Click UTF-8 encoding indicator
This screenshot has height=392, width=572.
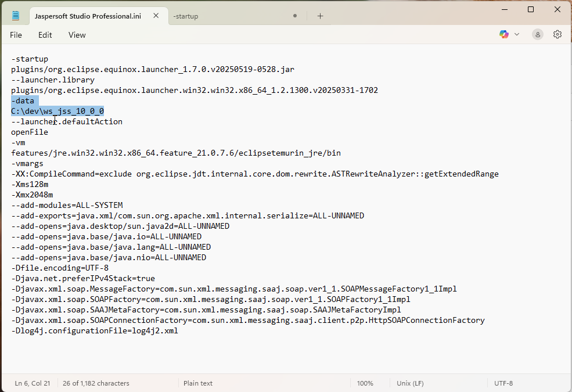[503, 383]
